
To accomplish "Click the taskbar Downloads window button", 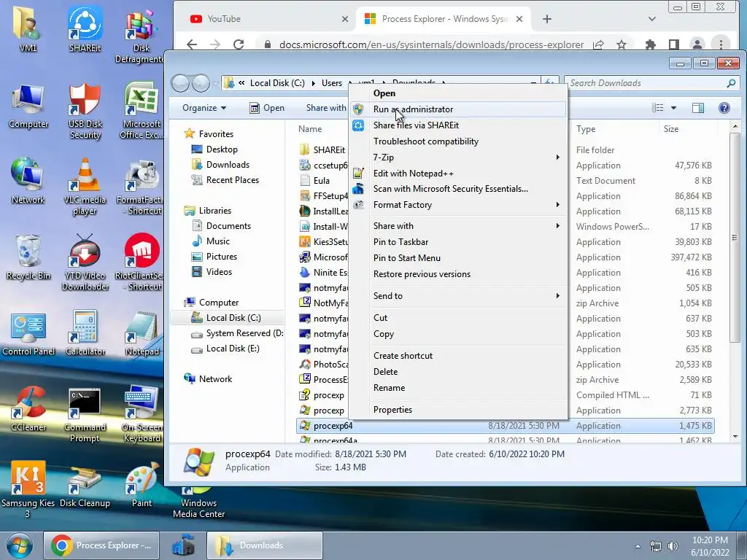I will pyautogui.click(x=265, y=545).
